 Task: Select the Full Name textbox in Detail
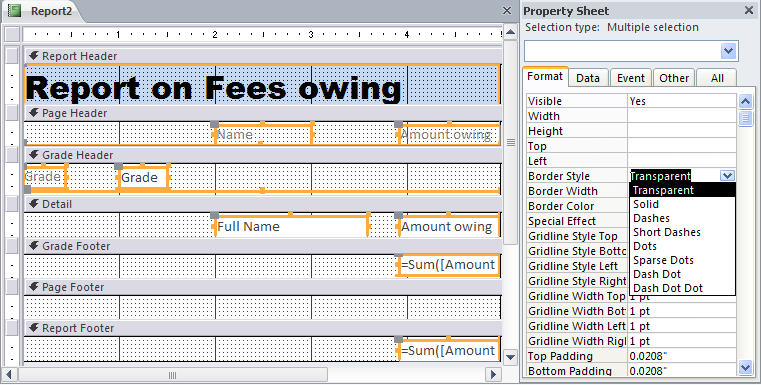[292, 226]
